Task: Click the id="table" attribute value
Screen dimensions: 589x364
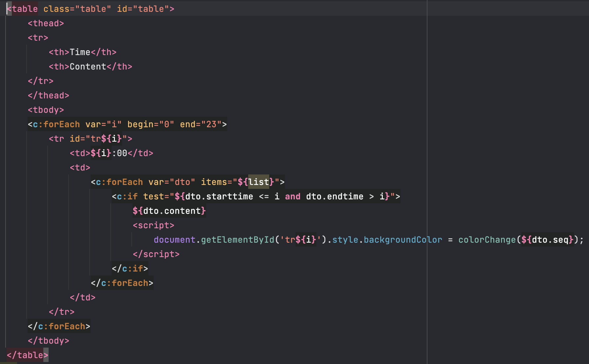Action: coord(151,9)
